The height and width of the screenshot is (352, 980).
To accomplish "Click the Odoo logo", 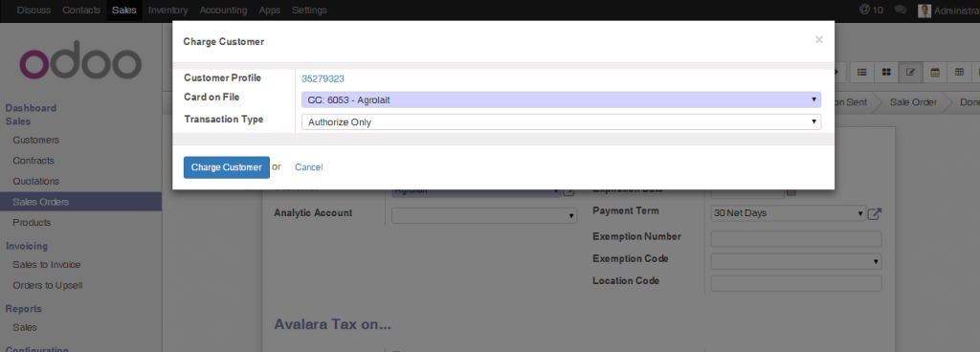I will (80, 60).
